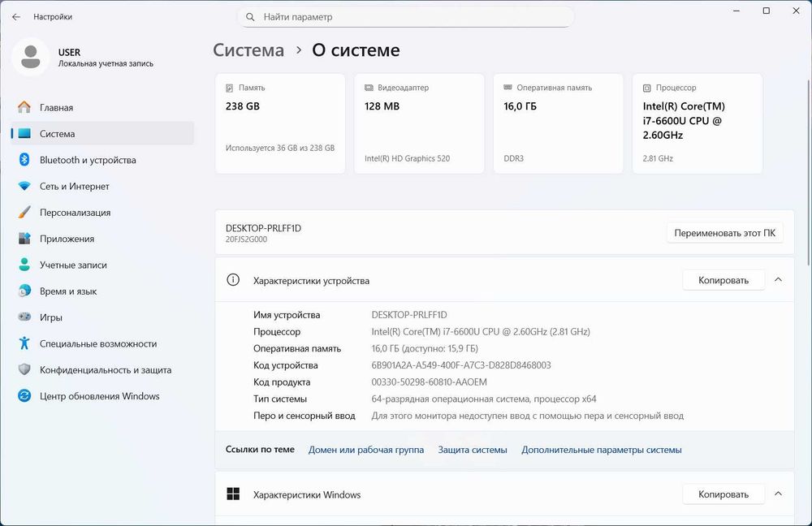Click the Network Wi-Fi icon in sidebar

point(24,186)
